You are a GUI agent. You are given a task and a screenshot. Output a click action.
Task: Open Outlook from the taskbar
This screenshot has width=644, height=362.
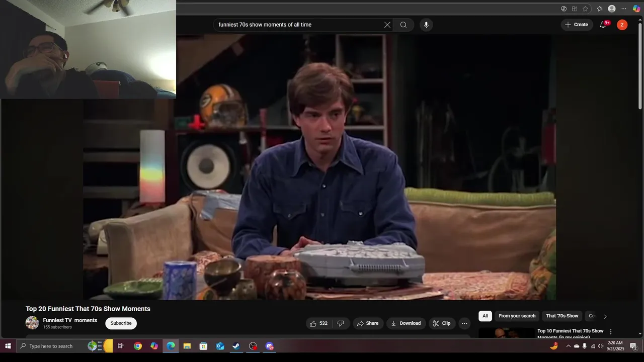click(x=220, y=346)
